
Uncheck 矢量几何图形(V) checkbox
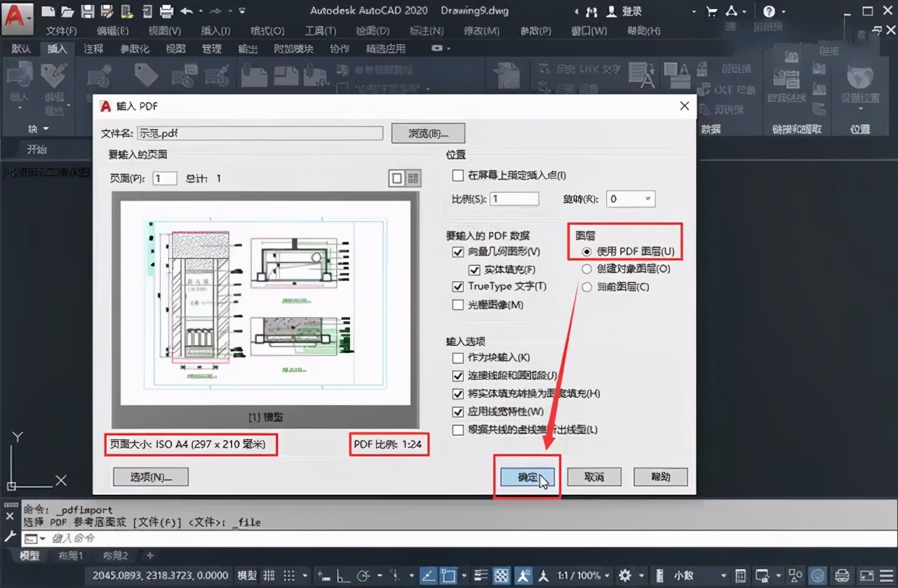[x=458, y=252]
